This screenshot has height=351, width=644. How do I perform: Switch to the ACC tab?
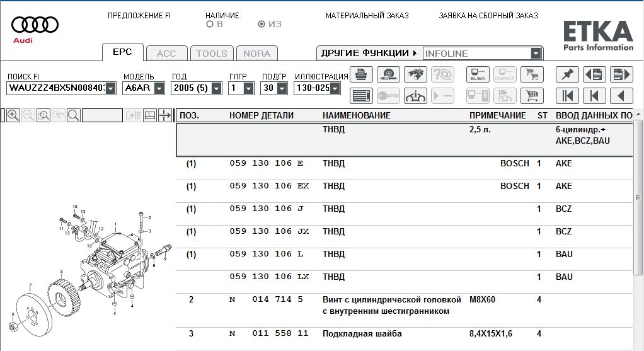pyautogui.click(x=166, y=54)
